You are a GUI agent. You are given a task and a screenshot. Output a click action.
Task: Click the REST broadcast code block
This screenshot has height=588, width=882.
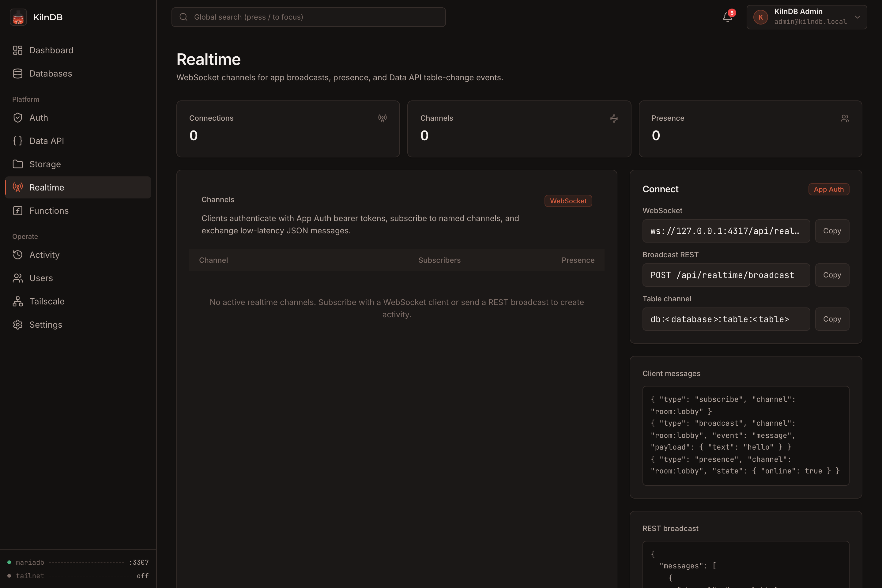[745, 565]
